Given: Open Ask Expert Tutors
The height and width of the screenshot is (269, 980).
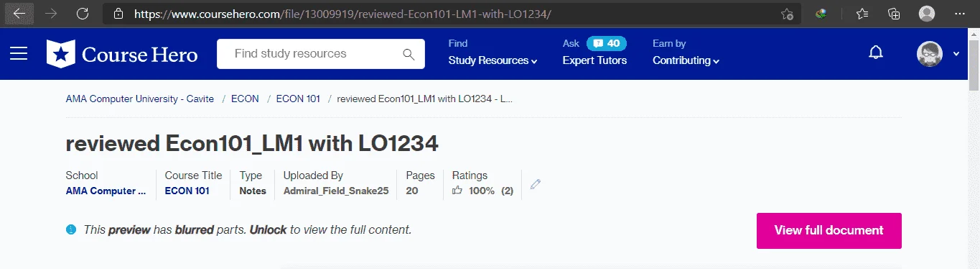Looking at the screenshot, I should 594,60.
